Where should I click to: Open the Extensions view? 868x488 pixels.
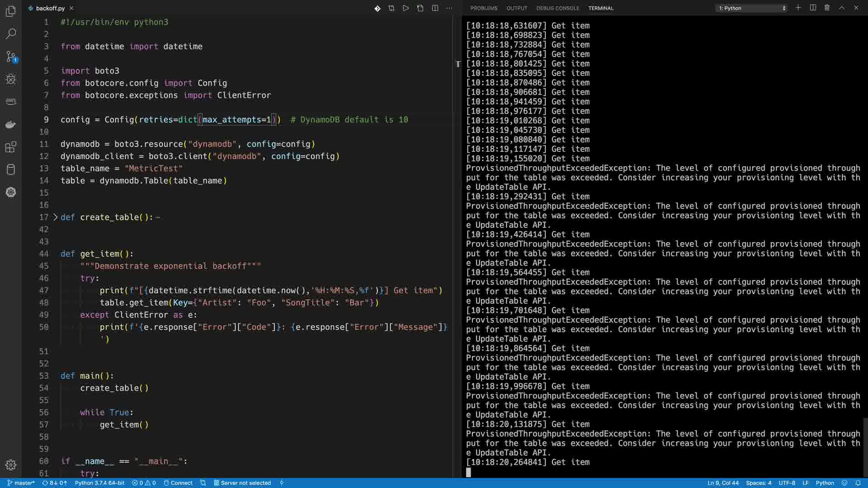pos(11,147)
